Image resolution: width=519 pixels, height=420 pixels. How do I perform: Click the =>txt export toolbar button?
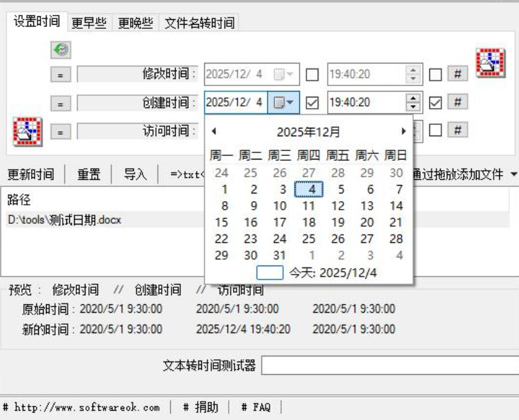click(188, 174)
